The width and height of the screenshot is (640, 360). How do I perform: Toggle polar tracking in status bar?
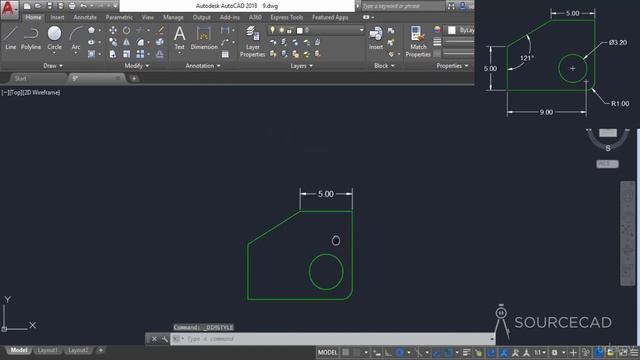pos(400,353)
